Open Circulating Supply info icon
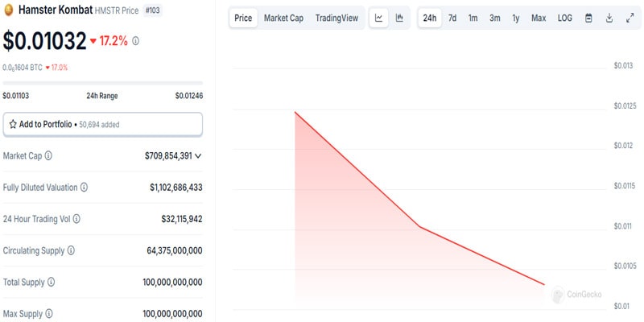The image size is (644, 322). [71, 250]
